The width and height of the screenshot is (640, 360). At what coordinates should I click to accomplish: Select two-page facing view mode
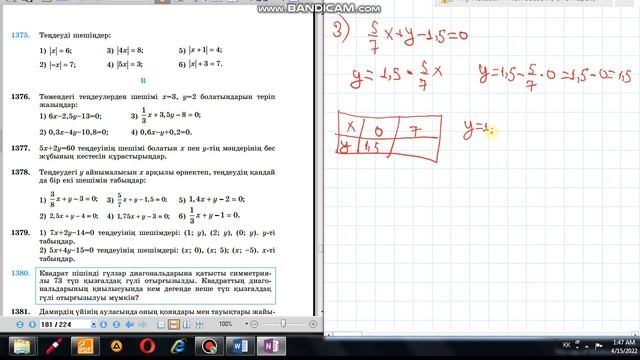[186, 324]
